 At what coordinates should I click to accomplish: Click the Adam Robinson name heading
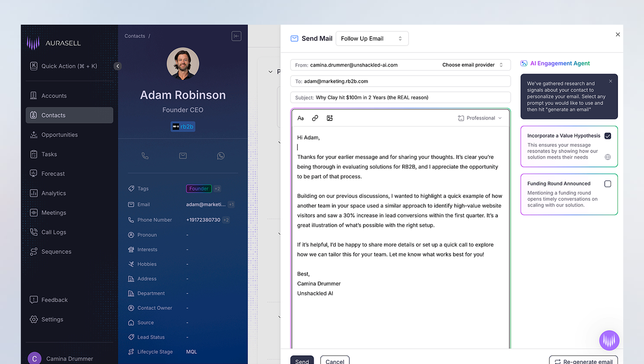coord(183,95)
